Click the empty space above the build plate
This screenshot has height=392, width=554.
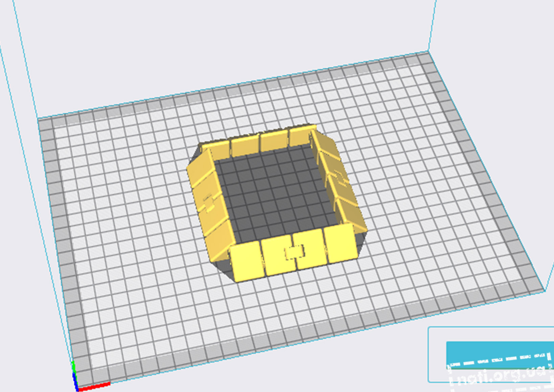pos(237,41)
